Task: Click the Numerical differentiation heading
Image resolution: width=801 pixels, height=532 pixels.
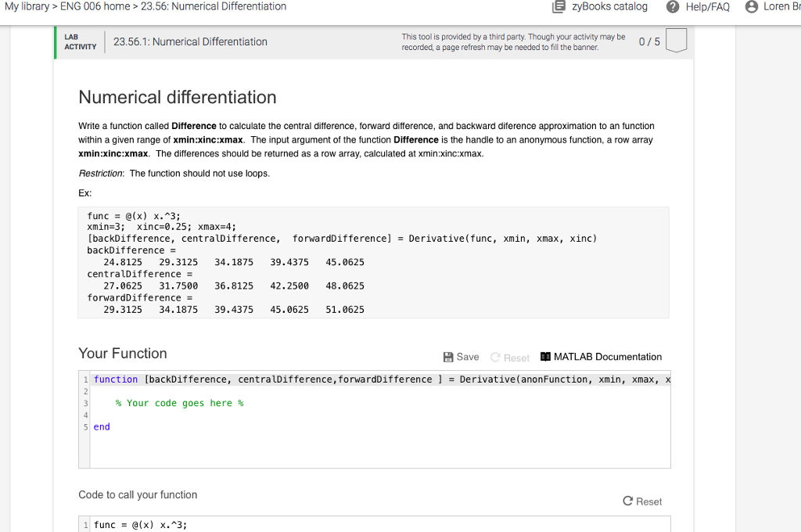Action: (x=178, y=97)
